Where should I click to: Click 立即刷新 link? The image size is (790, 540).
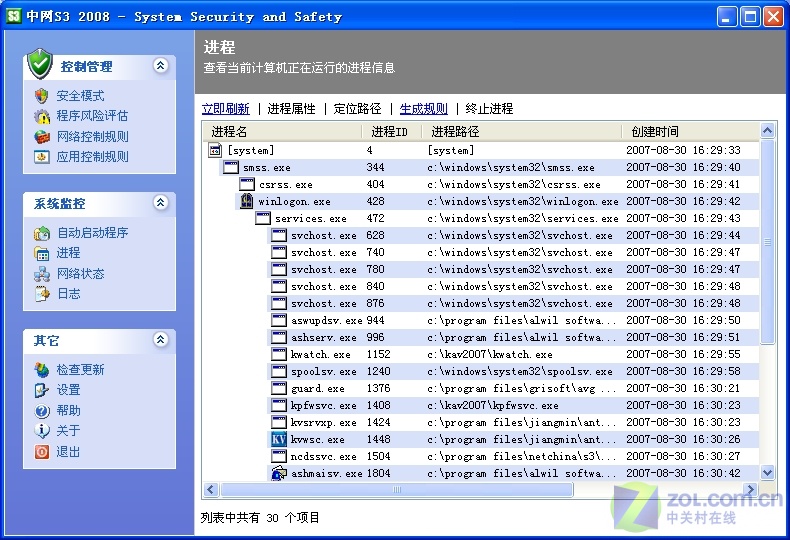pos(226,109)
